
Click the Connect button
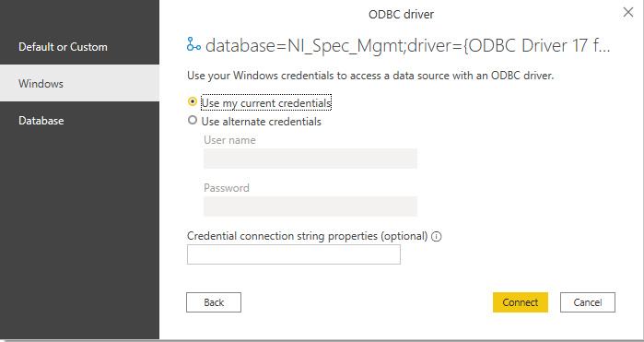(521, 302)
